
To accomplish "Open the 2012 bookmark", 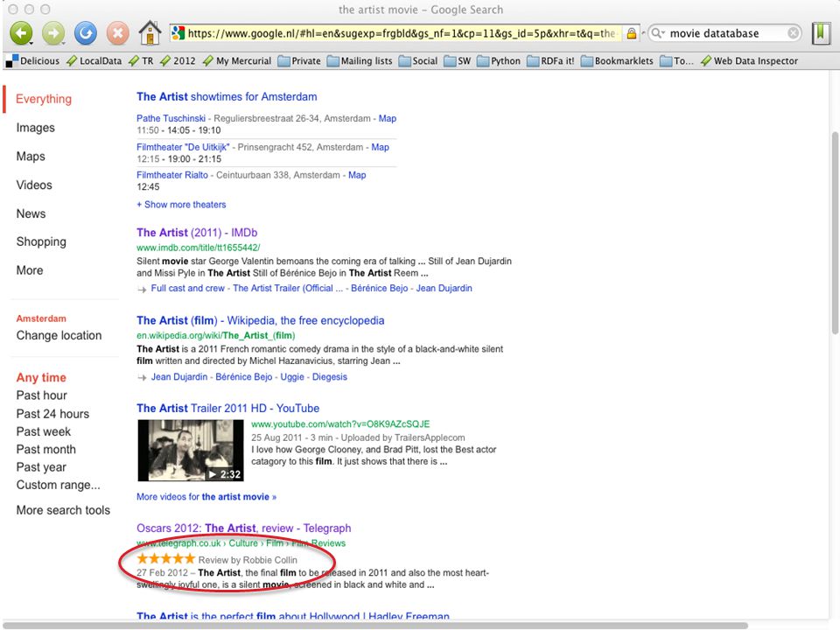I will [178, 61].
